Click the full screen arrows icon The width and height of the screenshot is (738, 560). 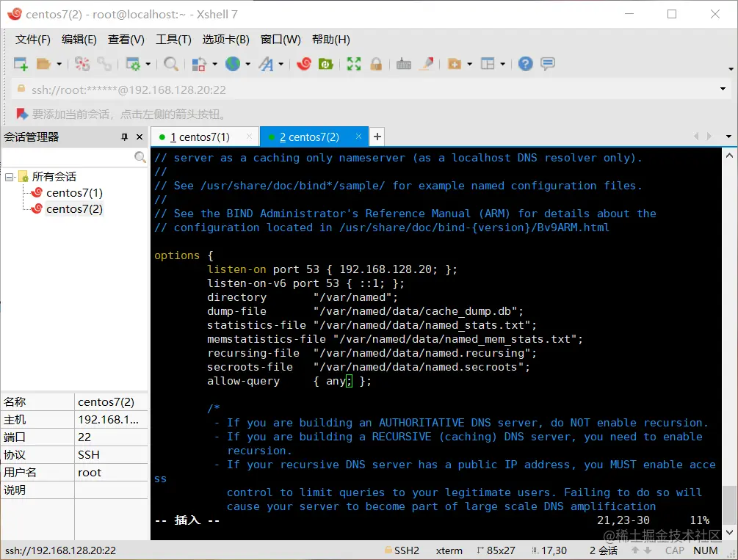click(354, 64)
